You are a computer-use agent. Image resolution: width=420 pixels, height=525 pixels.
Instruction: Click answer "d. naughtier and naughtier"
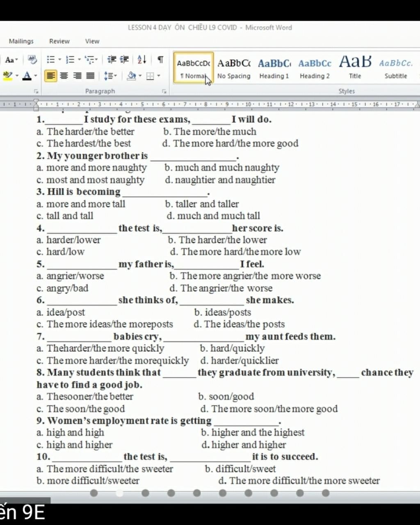click(x=220, y=180)
